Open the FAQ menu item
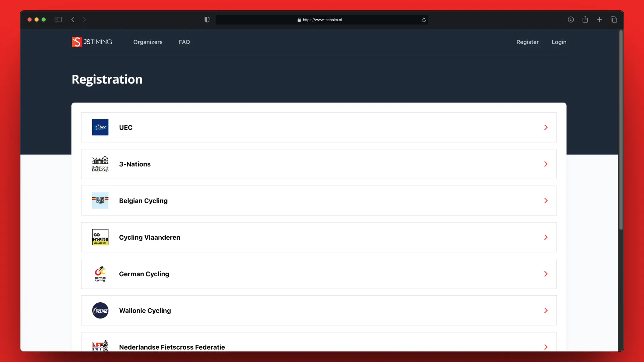The height and width of the screenshot is (362, 644). [x=184, y=42]
